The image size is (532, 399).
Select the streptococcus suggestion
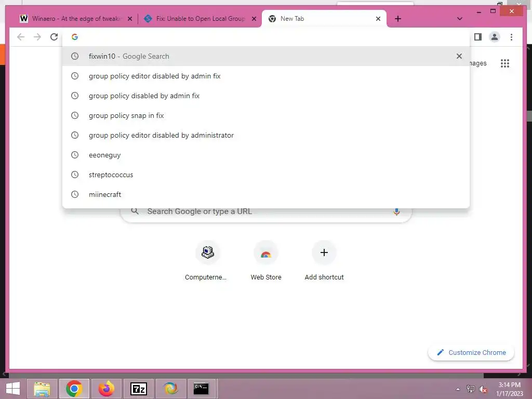(x=266, y=175)
